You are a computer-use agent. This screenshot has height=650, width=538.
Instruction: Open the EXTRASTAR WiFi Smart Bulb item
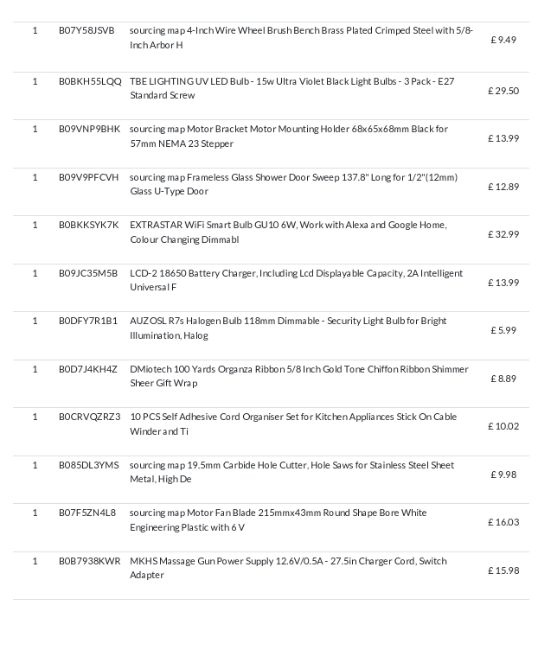pos(288,232)
